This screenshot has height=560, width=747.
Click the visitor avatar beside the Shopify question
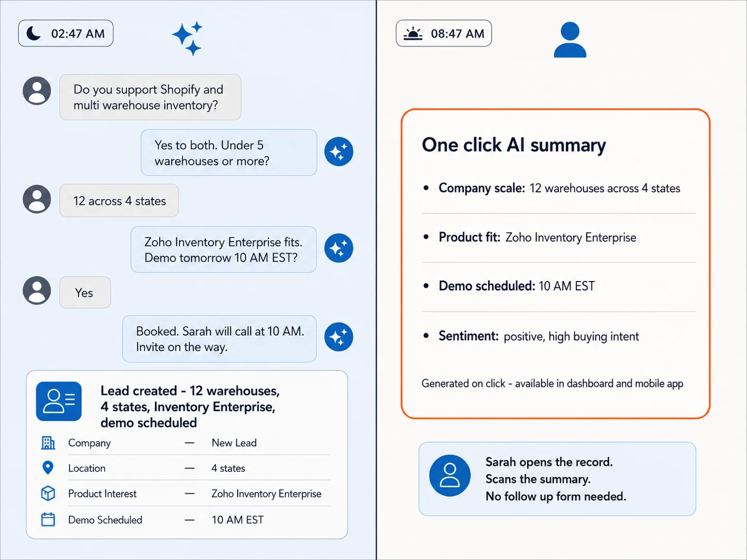pyautogui.click(x=37, y=91)
